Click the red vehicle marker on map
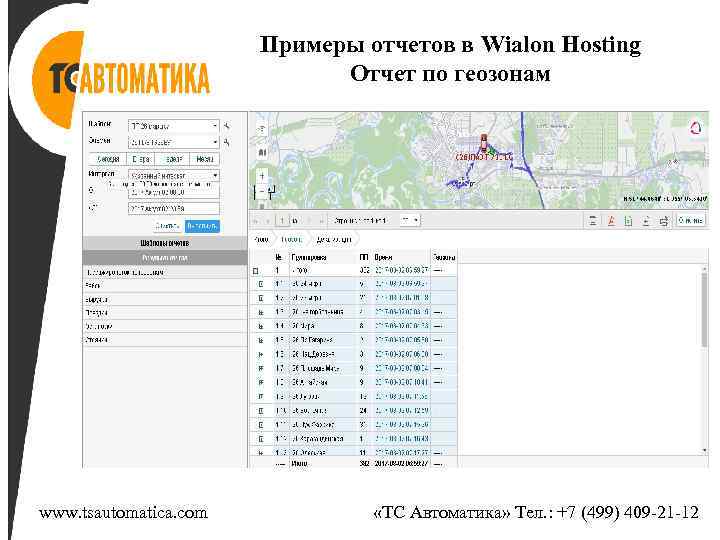720x540 pixels. (x=484, y=143)
